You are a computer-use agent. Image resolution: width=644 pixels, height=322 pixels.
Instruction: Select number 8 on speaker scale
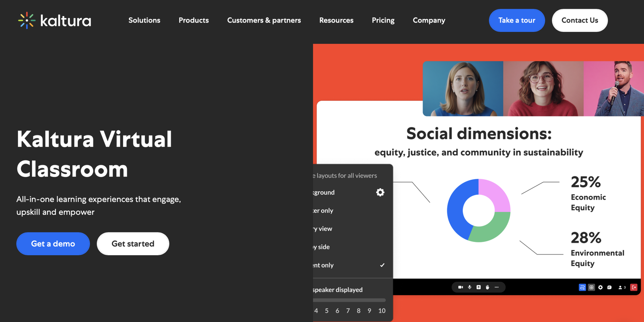click(359, 311)
